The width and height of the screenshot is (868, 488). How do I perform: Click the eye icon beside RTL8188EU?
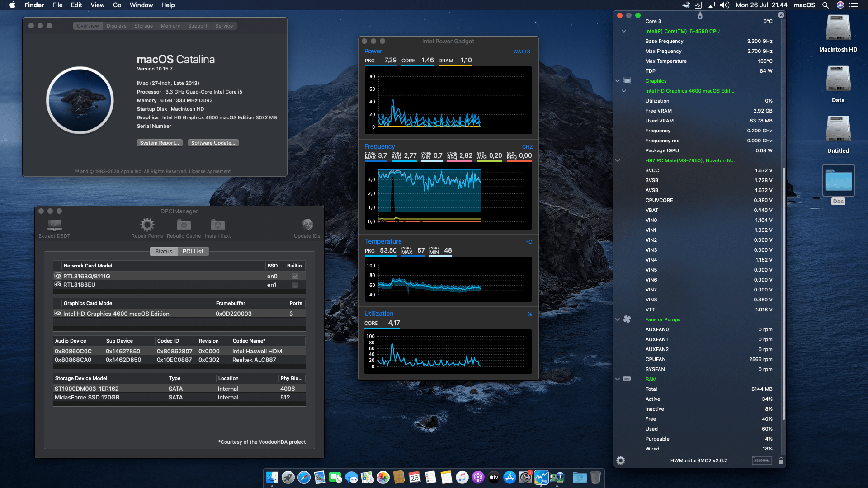58,285
